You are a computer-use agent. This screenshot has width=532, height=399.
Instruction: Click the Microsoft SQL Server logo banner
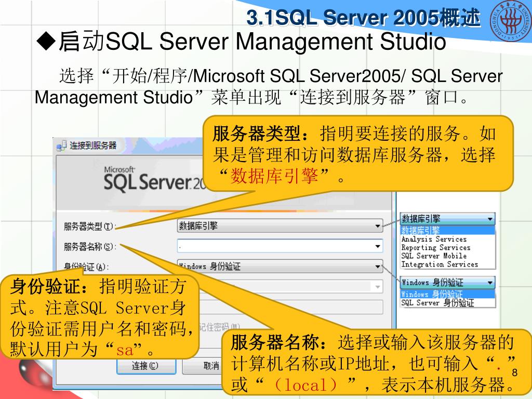[x=155, y=179]
